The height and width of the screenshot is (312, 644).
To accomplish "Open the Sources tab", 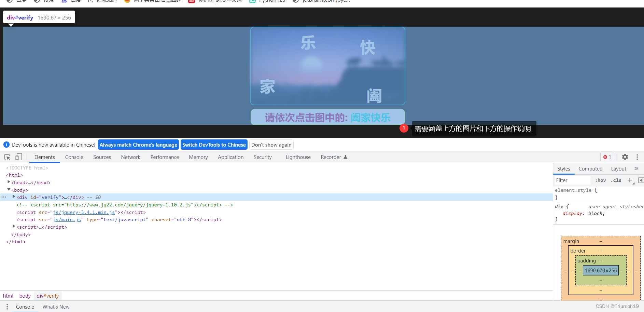I will click(102, 157).
